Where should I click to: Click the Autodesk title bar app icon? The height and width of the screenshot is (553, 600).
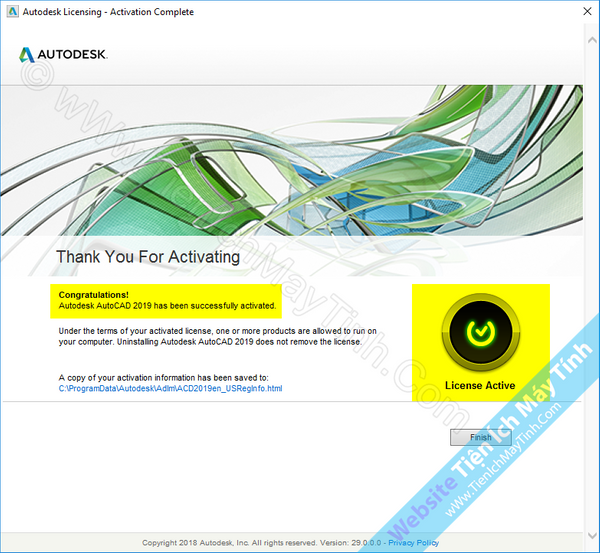[12, 11]
